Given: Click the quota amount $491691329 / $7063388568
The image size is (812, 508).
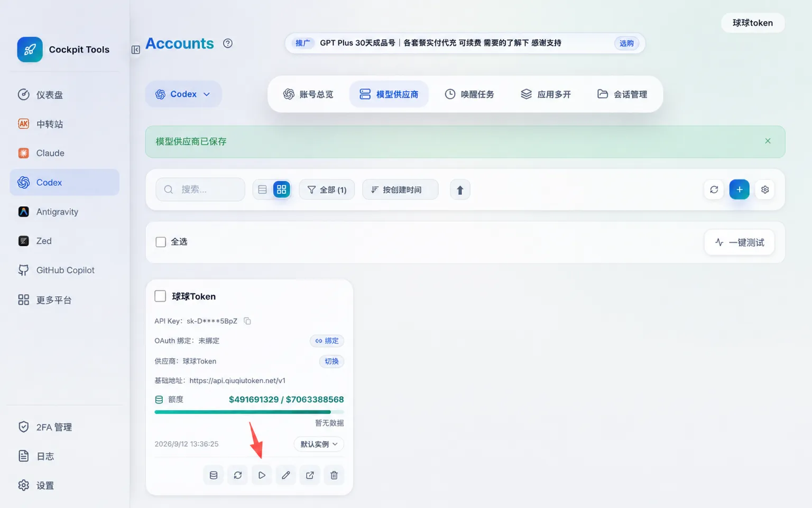Looking at the screenshot, I should [x=286, y=400].
